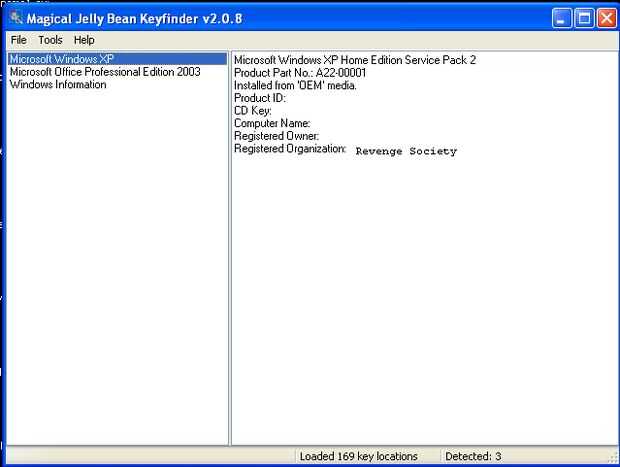Screen dimensions: 620x467
Task: Open the Tools menu
Action: click(x=50, y=40)
